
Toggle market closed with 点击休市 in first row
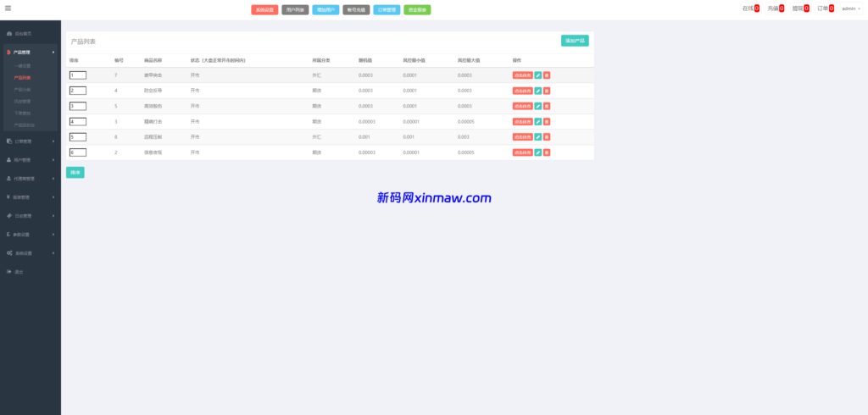click(x=522, y=75)
